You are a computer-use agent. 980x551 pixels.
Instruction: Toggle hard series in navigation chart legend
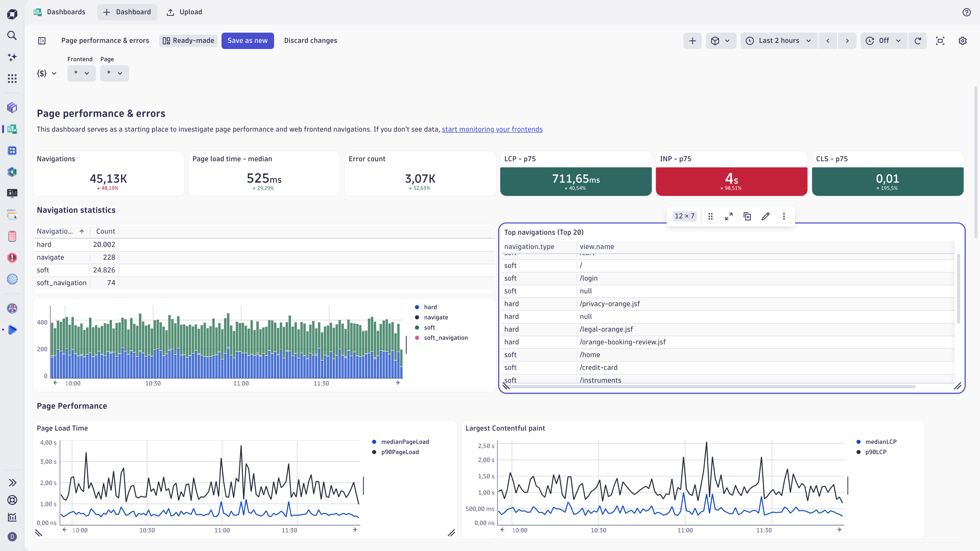pyautogui.click(x=430, y=307)
